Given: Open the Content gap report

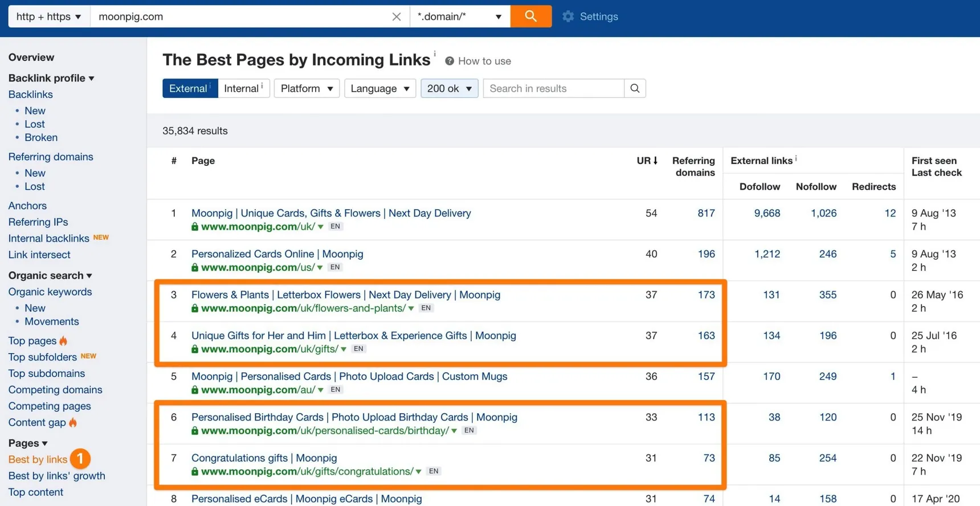Looking at the screenshot, I should coord(37,422).
